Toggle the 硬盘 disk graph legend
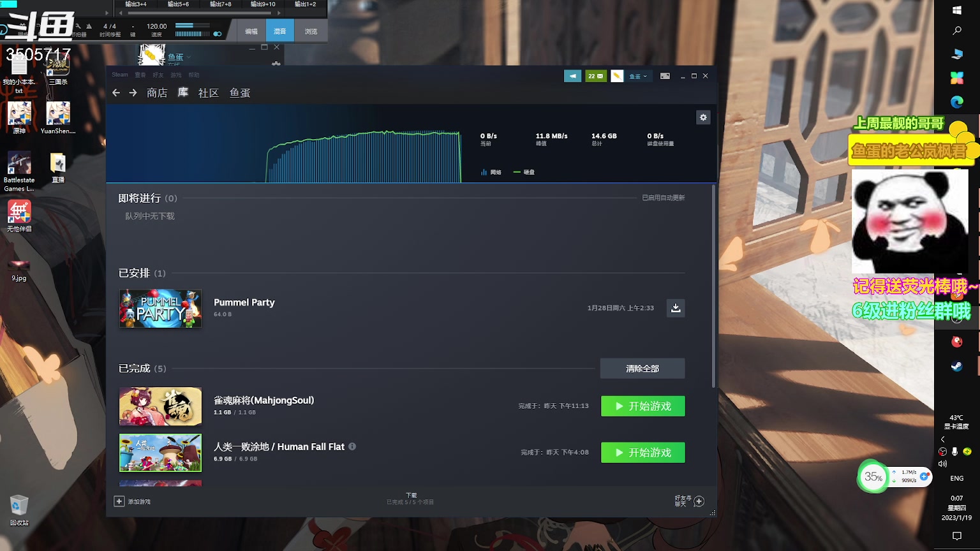 (x=524, y=172)
